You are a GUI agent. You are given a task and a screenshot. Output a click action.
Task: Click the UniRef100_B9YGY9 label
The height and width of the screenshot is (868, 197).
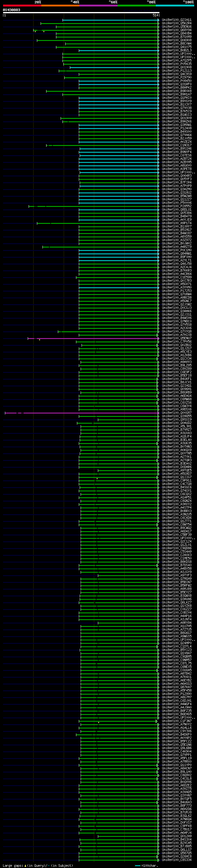pyautogui.click(x=176, y=101)
